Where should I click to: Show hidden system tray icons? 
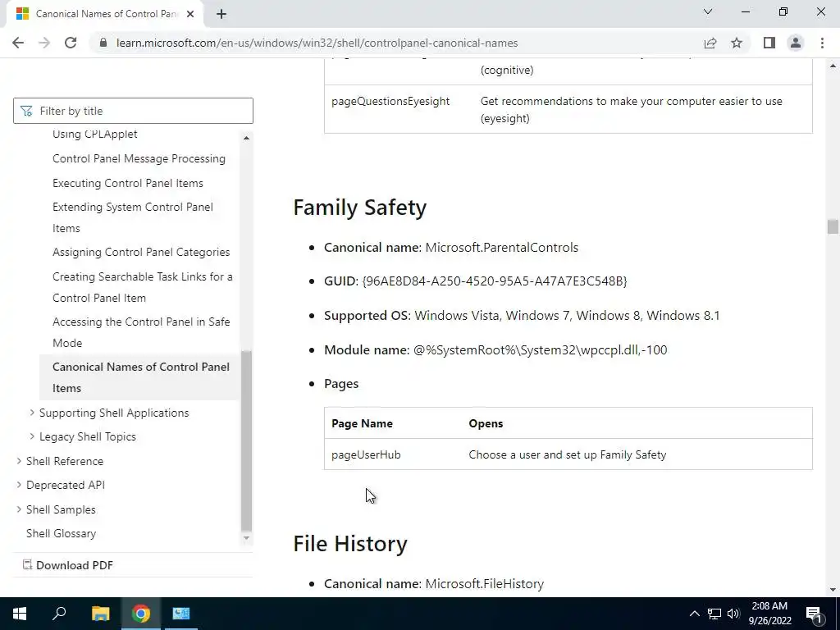694,614
